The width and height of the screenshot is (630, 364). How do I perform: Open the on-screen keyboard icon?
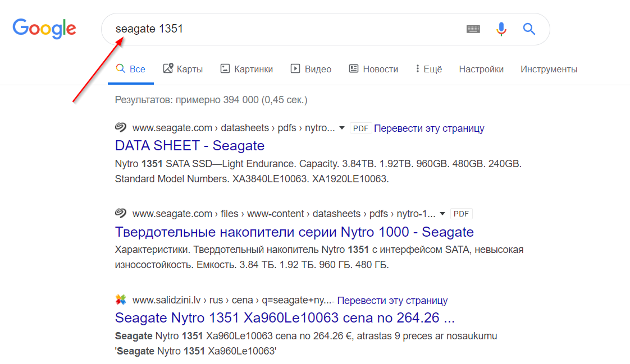(x=473, y=29)
